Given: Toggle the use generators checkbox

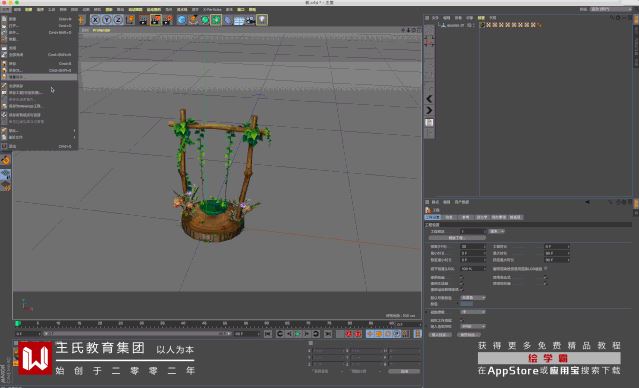Looking at the screenshot, I should tap(462, 283).
